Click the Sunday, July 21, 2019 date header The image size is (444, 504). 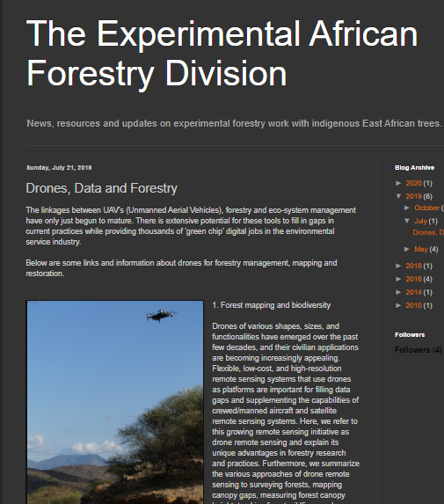point(59,167)
